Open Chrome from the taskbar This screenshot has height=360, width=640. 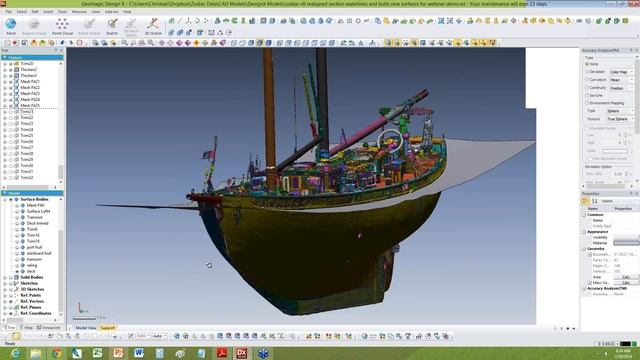(x=56, y=353)
